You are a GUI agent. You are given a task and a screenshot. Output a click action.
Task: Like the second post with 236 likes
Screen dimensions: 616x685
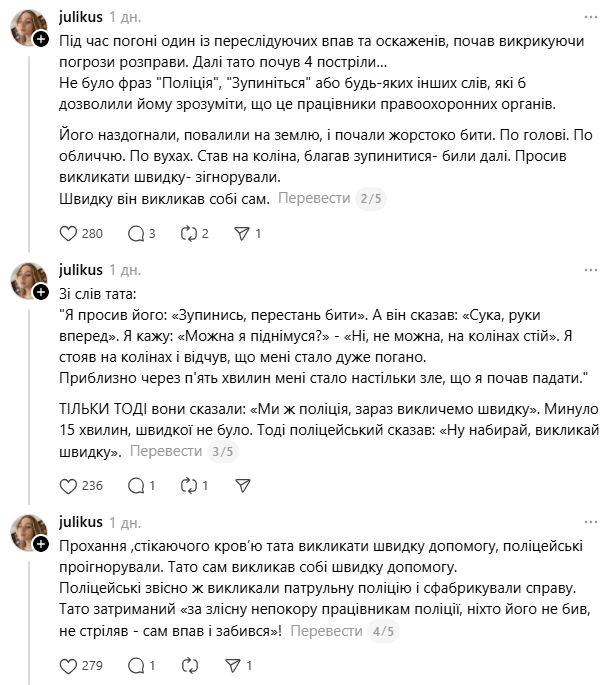(x=69, y=486)
